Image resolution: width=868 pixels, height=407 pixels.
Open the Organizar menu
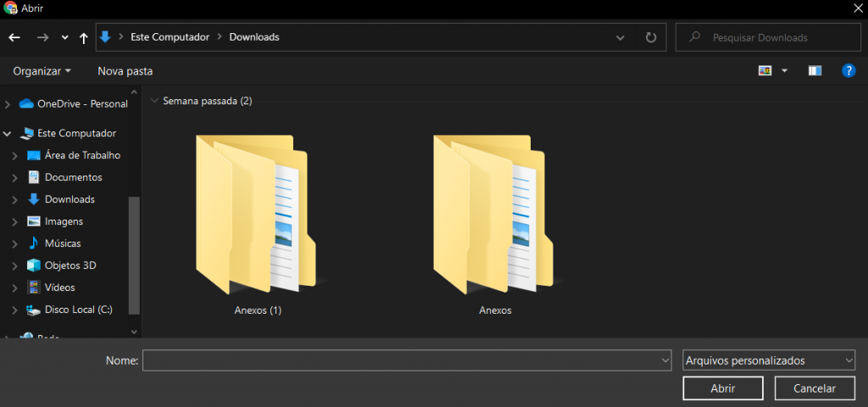42,71
